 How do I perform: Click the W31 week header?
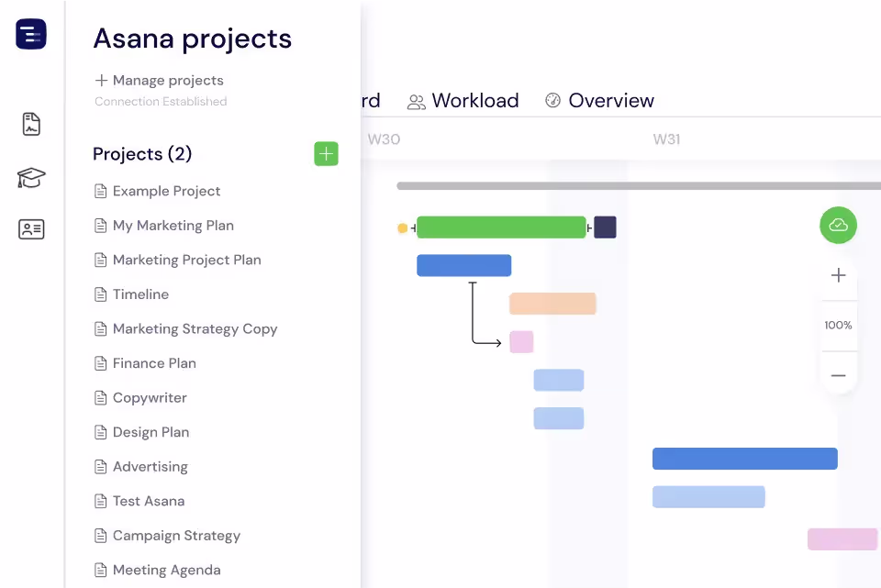pos(666,139)
